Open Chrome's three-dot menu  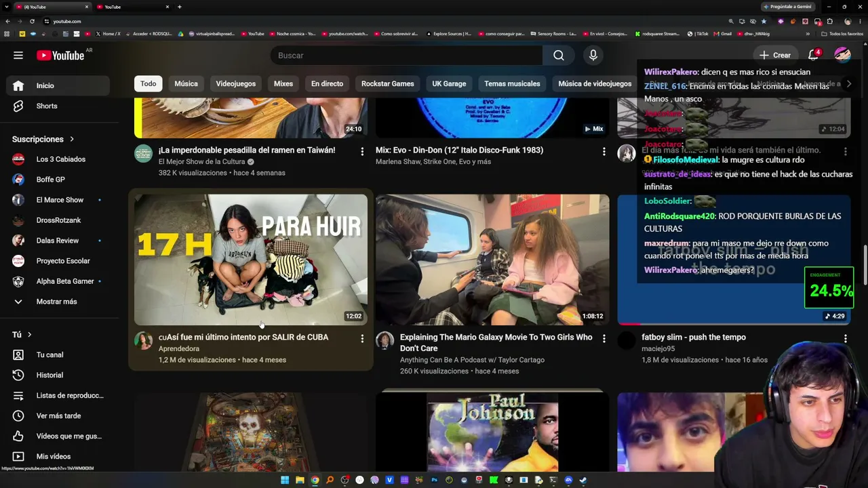[x=860, y=21]
